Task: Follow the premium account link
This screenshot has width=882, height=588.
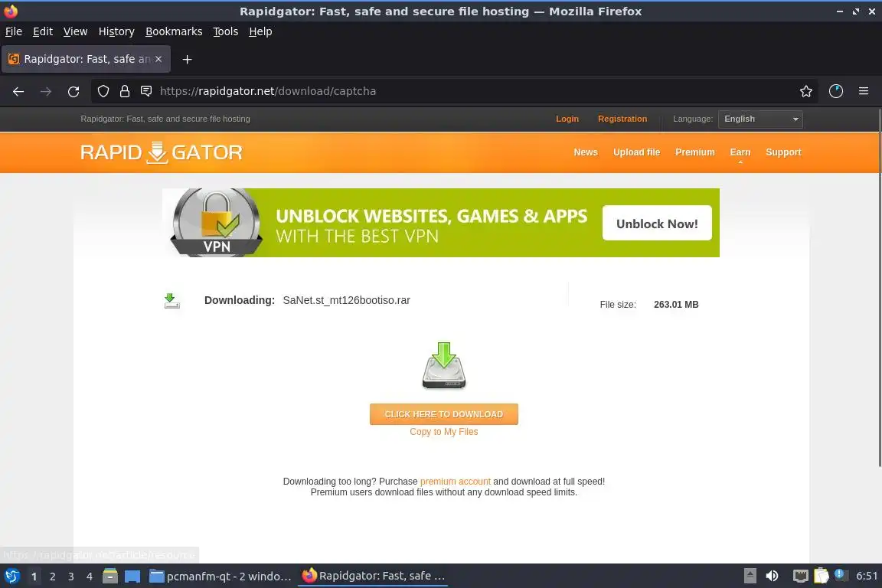Action: click(x=455, y=482)
